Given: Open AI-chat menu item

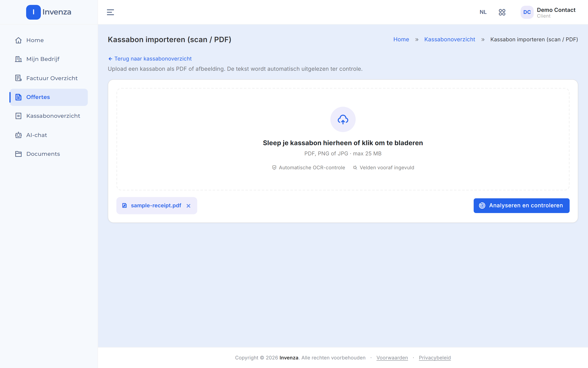Looking at the screenshot, I should pyautogui.click(x=49, y=135).
